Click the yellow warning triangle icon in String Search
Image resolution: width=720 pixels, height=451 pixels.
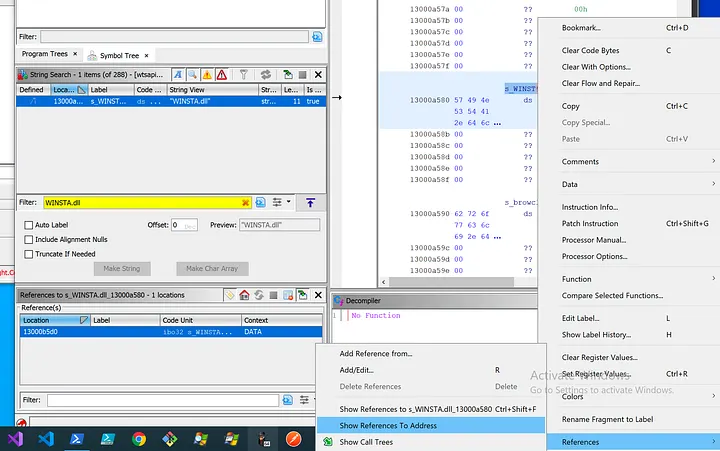tap(207, 75)
